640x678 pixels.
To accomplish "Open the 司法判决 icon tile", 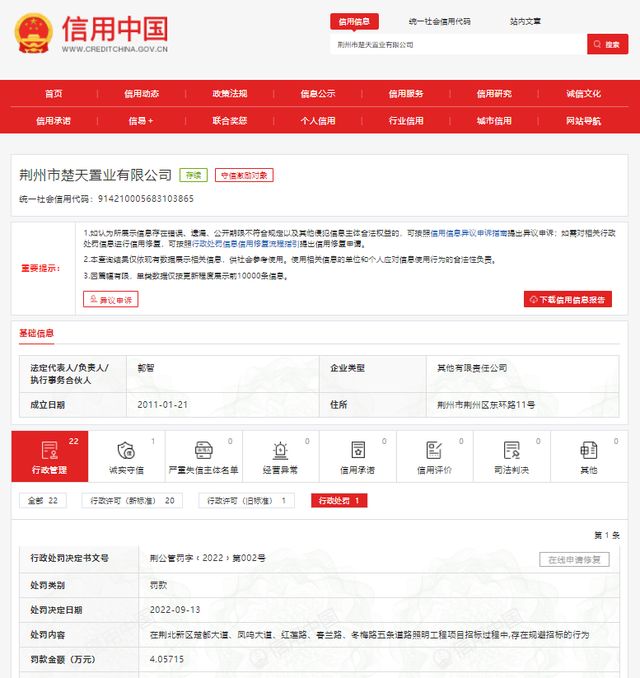I will point(512,456).
